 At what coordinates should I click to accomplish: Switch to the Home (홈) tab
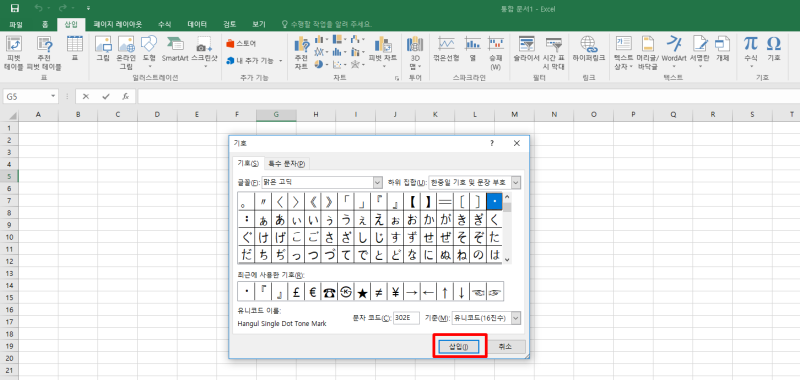(45, 24)
